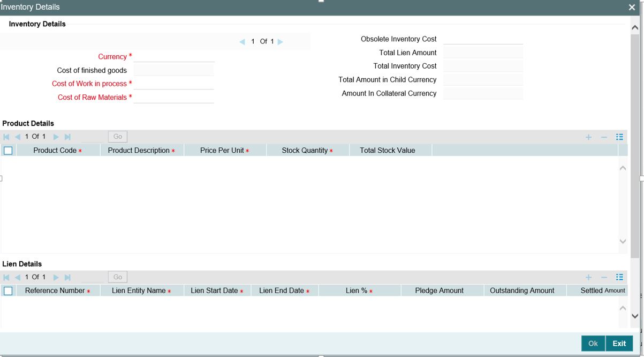Click the Lien Entity Name column header
644x357 pixels.
[142, 291]
